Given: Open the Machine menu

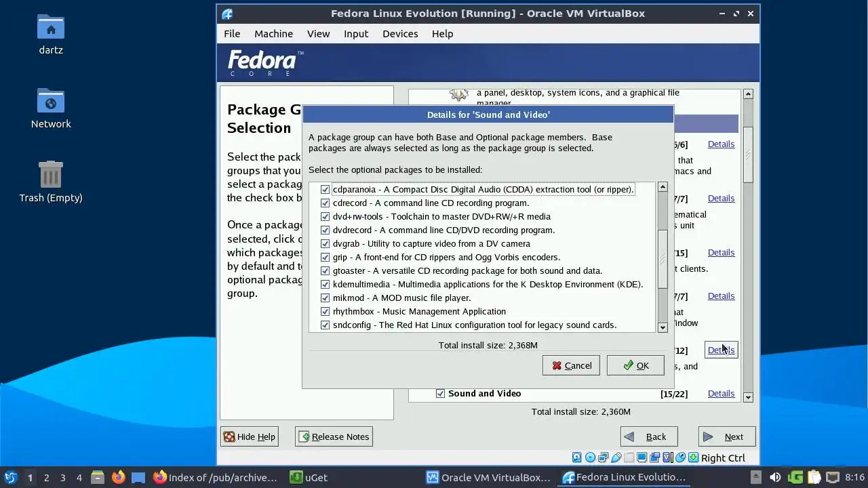Looking at the screenshot, I should (273, 34).
